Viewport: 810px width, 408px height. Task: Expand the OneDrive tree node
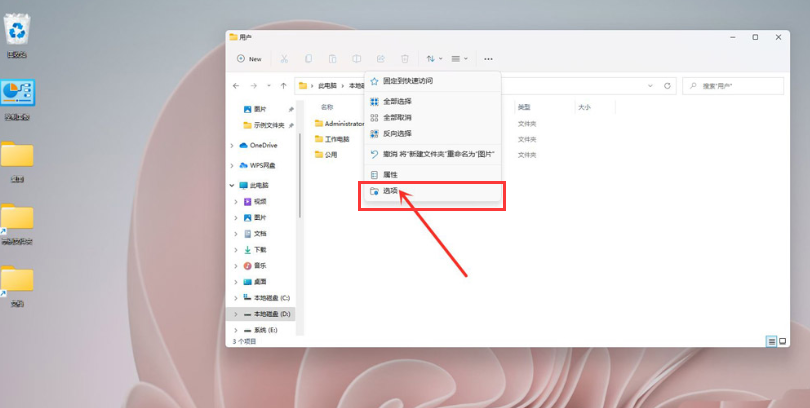233,145
